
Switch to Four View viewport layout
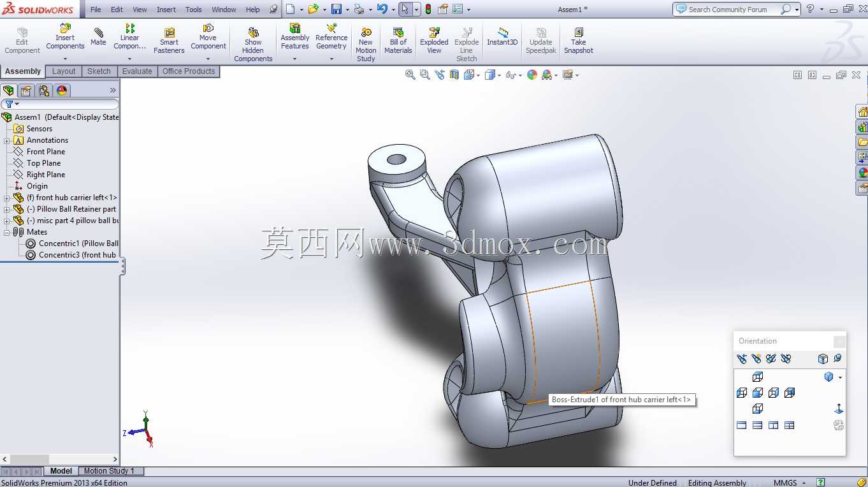(790, 425)
